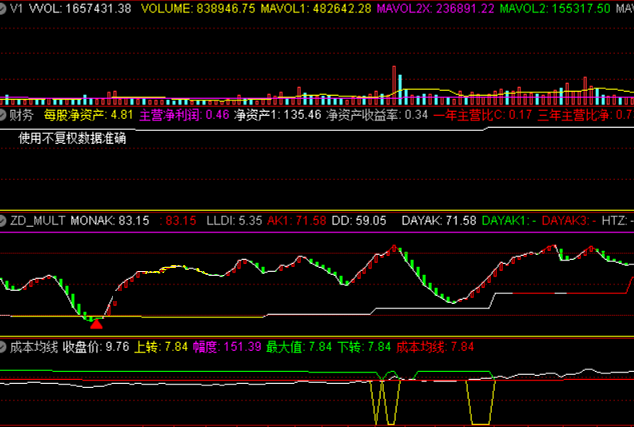Click the VVOL: 1657431.38 value
The height and width of the screenshot is (427, 634).
(80, 8)
